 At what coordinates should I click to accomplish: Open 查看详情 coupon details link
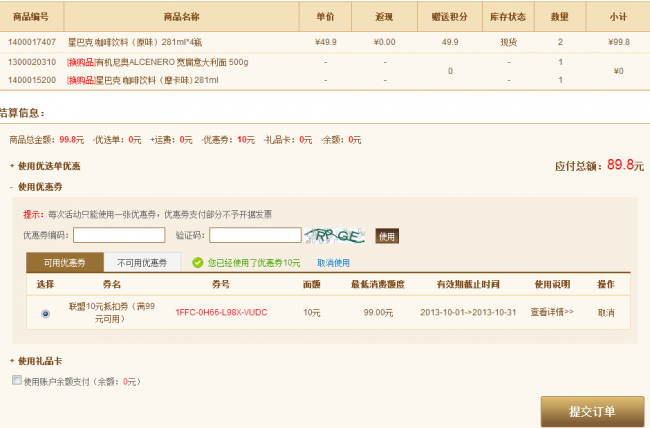pyautogui.click(x=552, y=312)
